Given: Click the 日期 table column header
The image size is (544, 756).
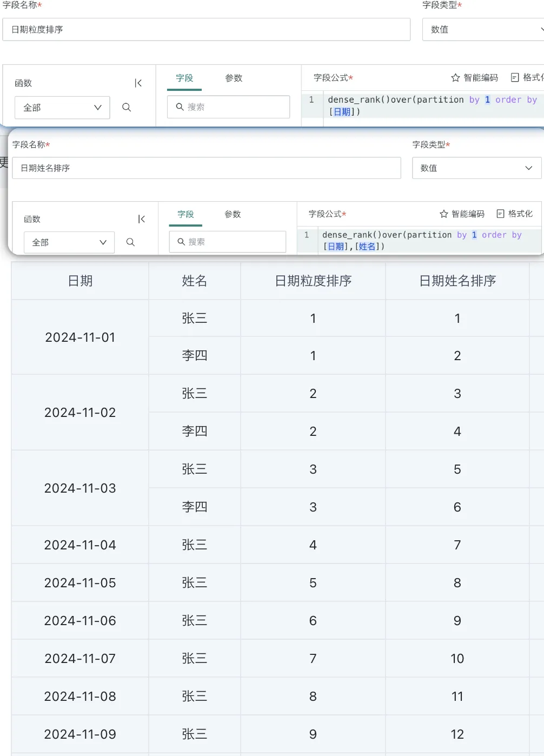Looking at the screenshot, I should tap(80, 281).
